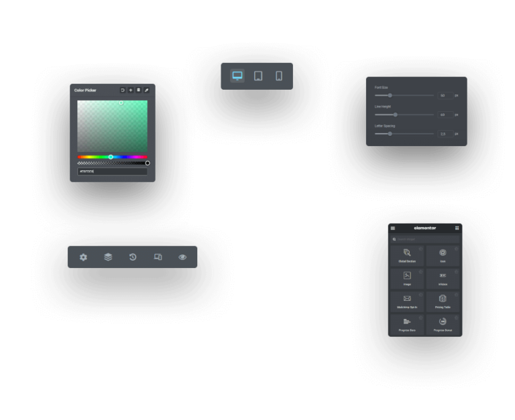Image resolution: width=515 pixels, height=420 pixels.
Task: Select the Progress Donut widget
Action: [443, 324]
